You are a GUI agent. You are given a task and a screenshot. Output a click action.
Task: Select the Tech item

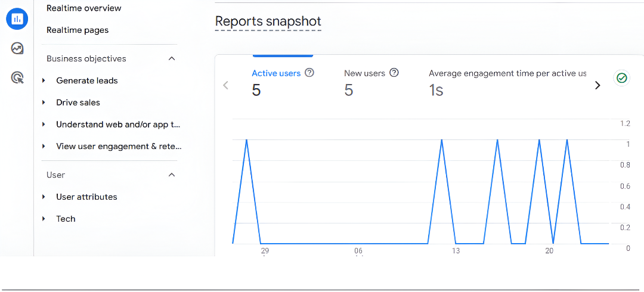pos(66,219)
